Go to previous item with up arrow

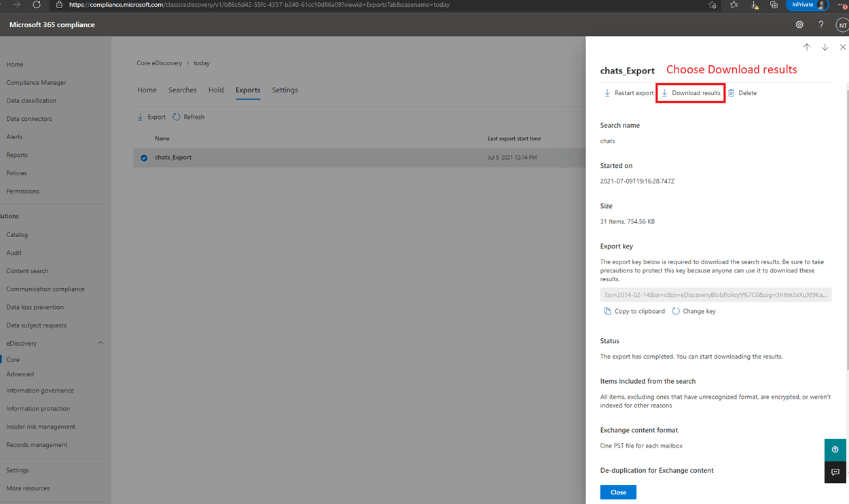(x=807, y=48)
